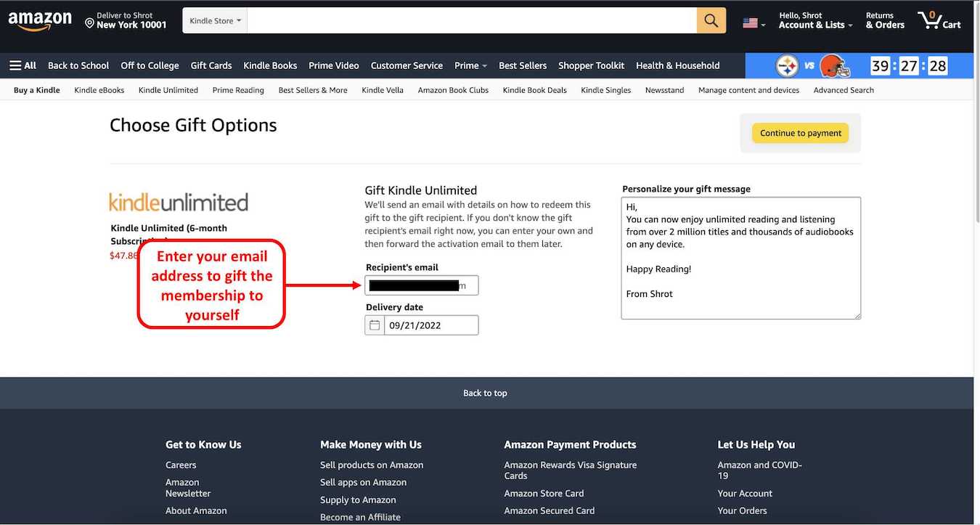Image resolution: width=980 pixels, height=525 pixels.
Task: Open the All hamburger menu
Action: click(23, 65)
